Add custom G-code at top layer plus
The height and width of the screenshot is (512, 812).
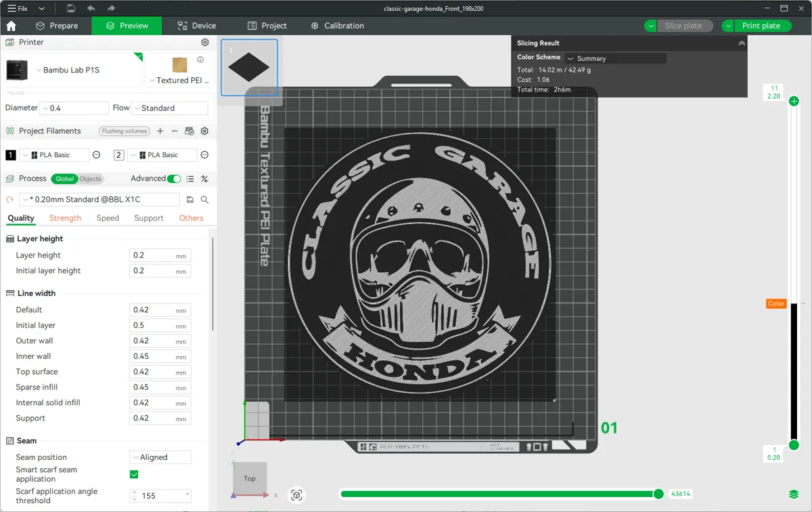click(x=794, y=101)
